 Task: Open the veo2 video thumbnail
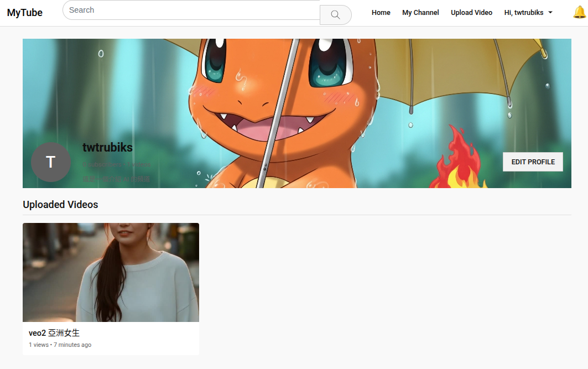[x=111, y=272]
